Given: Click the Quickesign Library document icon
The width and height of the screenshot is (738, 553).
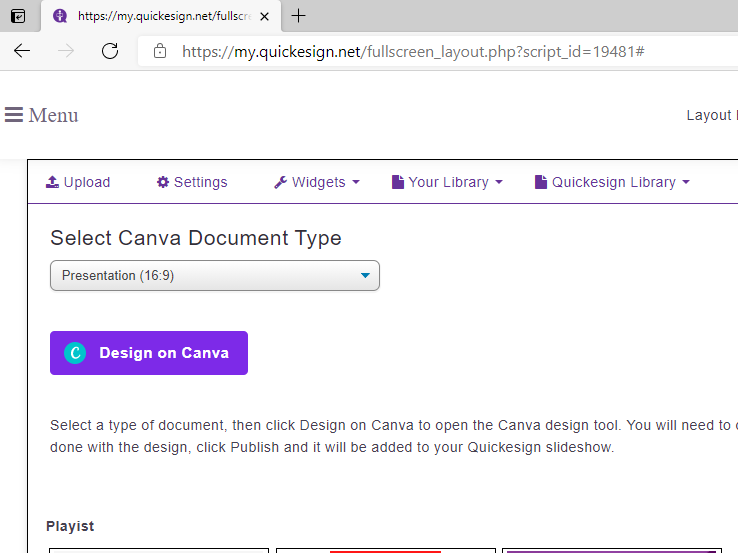Looking at the screenshot, I should [x=541, y=182].
